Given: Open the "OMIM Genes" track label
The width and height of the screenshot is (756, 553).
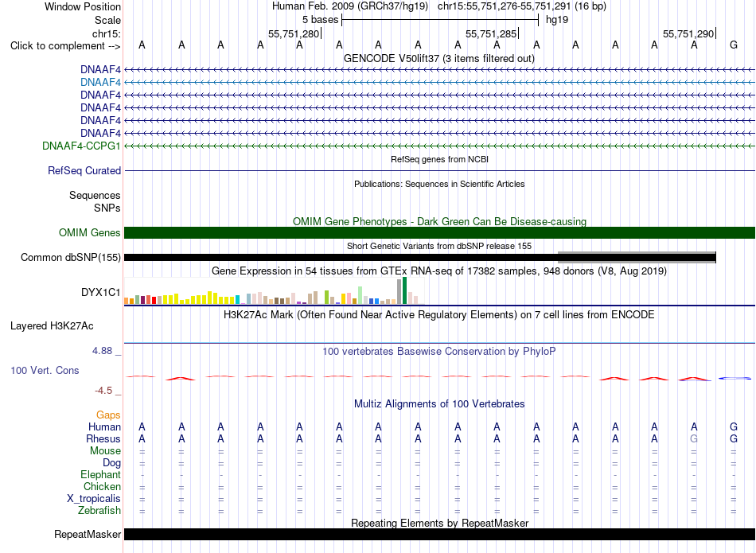Looking at the screenshot, I should [90, 233].
